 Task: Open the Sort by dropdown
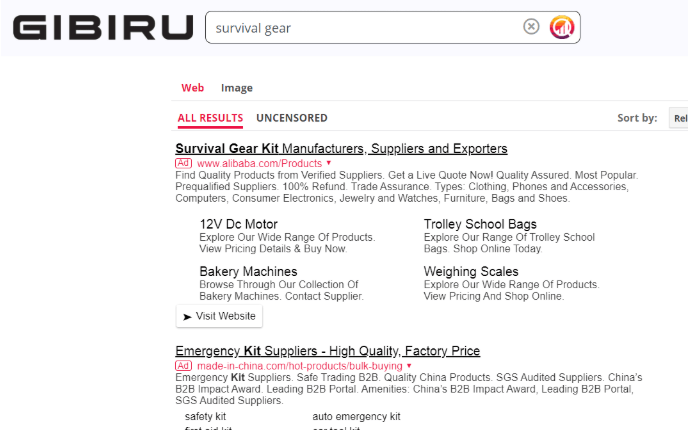click(x=678, y=118)
